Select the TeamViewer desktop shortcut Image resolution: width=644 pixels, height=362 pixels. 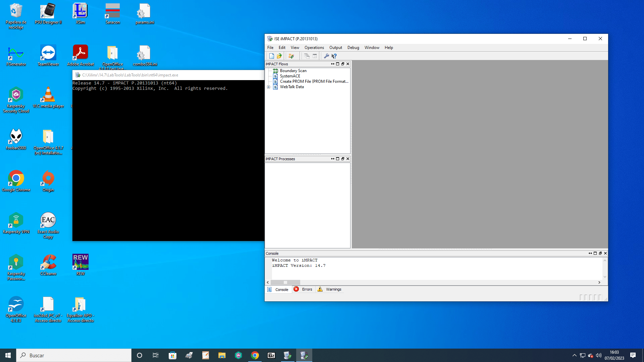pyautogui.click(x=48, y=56)
